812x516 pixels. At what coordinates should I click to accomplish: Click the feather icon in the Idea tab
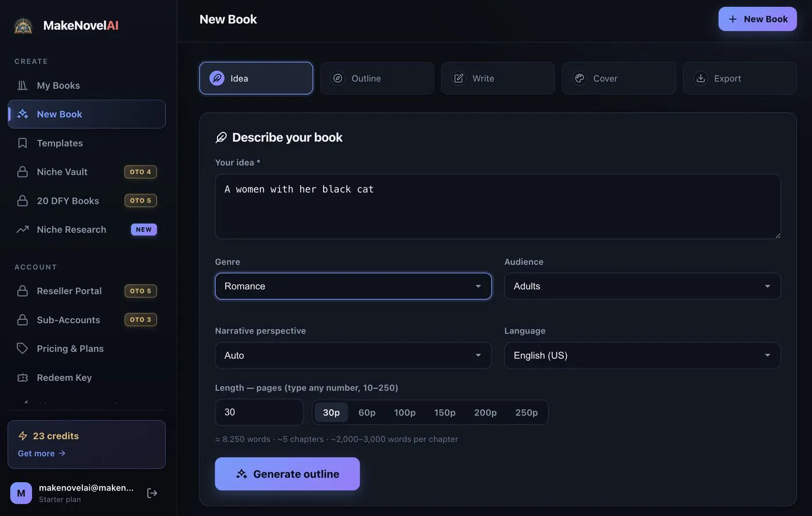tap(217, 78)
